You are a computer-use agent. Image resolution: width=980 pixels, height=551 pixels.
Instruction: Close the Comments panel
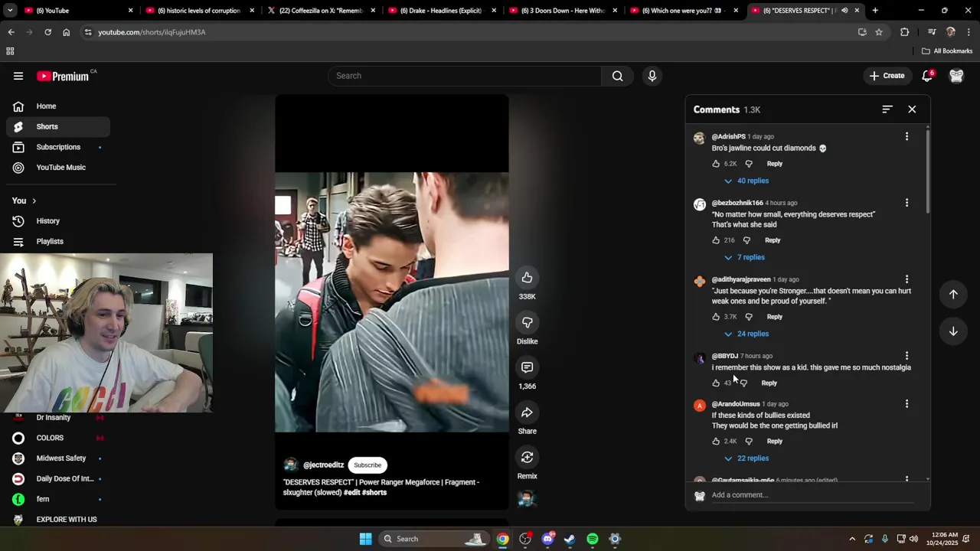912,109
